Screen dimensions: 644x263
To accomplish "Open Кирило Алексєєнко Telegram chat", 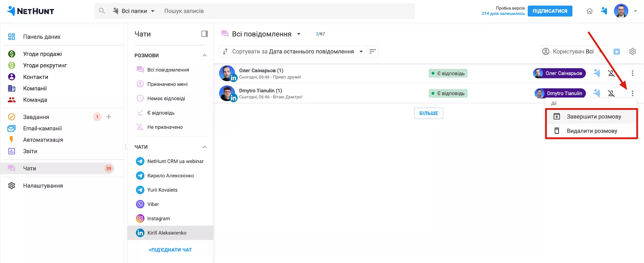I will pyautogui.click(x=170, y=176).
